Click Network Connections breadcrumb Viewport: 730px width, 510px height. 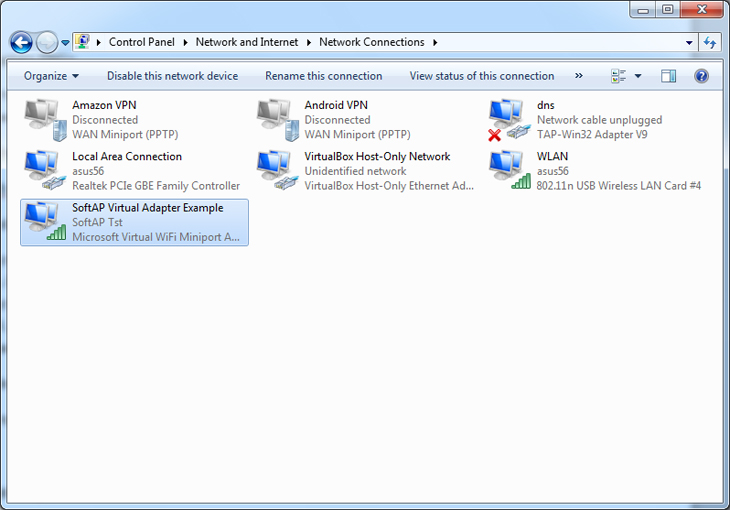point(372,42)
